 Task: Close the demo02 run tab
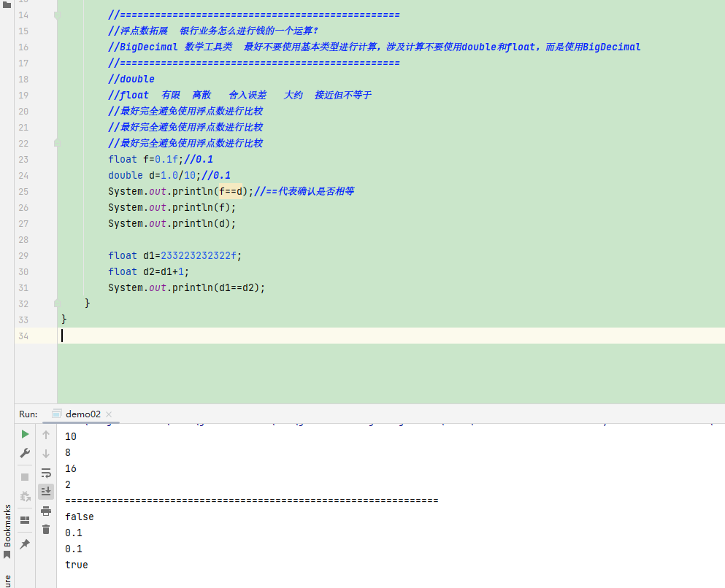[109, 414]
